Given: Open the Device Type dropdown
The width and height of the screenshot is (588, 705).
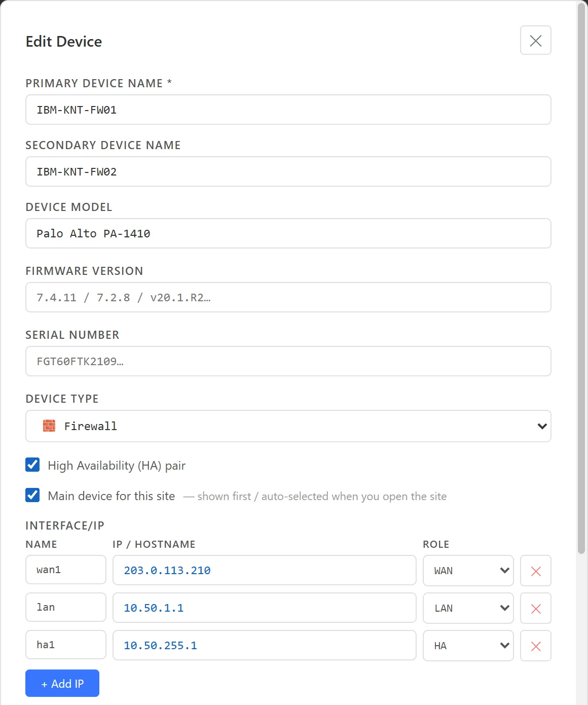Looking at the screenshot, I should click(288, 426).
